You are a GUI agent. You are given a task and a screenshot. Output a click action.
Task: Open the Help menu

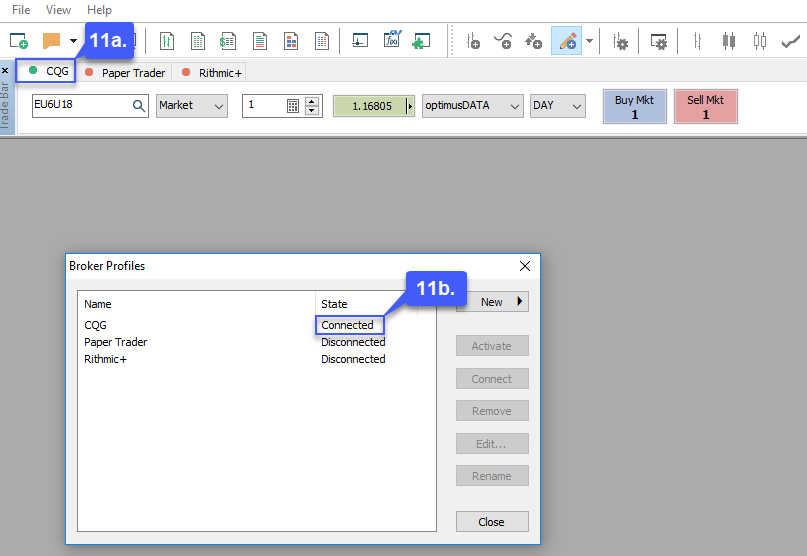pyautogui.click(x=99, y=10)
